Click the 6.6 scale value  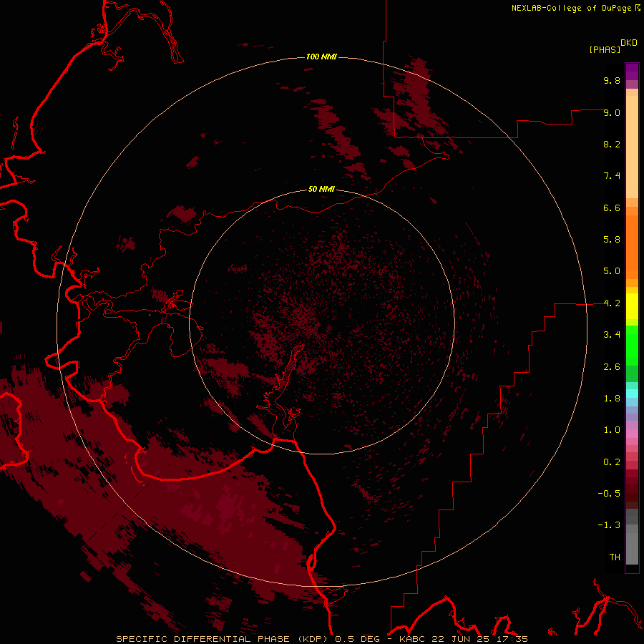(612, 208)
